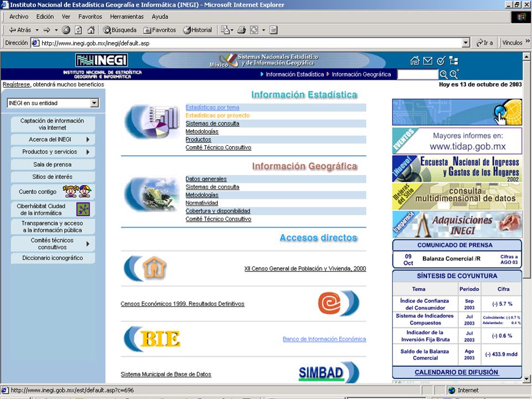Open the INEGI en su entidad dropdown

pos(94,103)
